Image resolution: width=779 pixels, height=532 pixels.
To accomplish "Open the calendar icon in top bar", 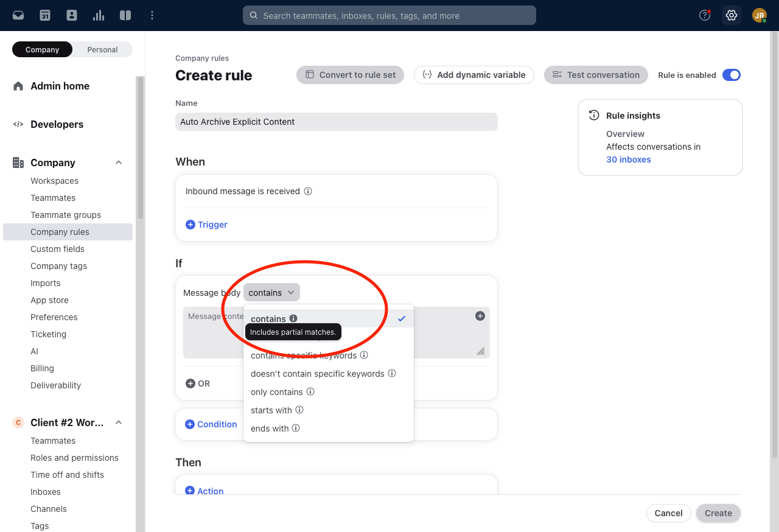I will pos(45,15).
